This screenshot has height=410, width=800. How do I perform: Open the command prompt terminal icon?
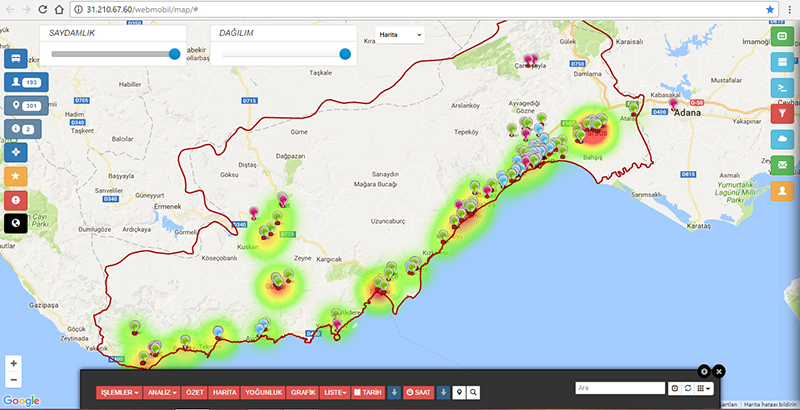coord(782,88)
